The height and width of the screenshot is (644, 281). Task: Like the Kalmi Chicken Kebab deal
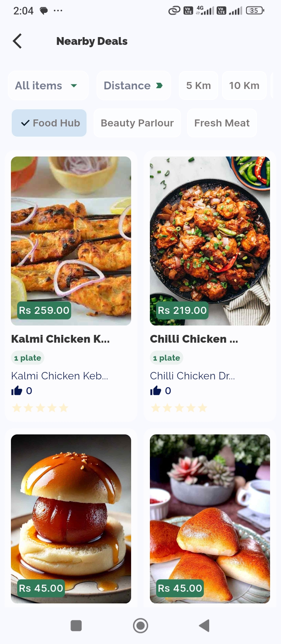(x=17, y=391)
